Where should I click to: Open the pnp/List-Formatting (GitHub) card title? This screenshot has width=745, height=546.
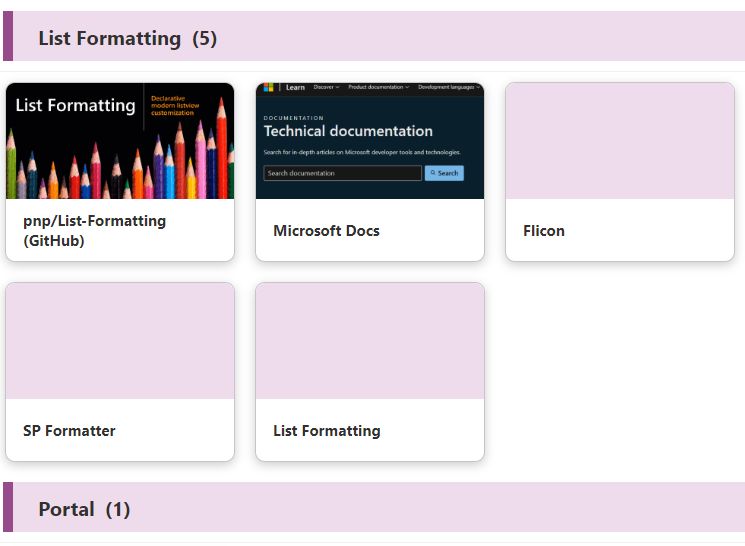point(95,230)
